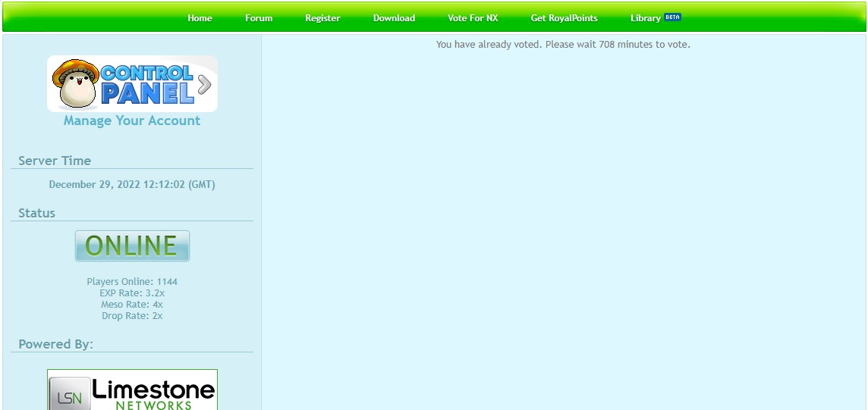Click the Powered By heading
The height and width of the screenshot is (410, 868).
pyautogui.click(x=55, y=344)
